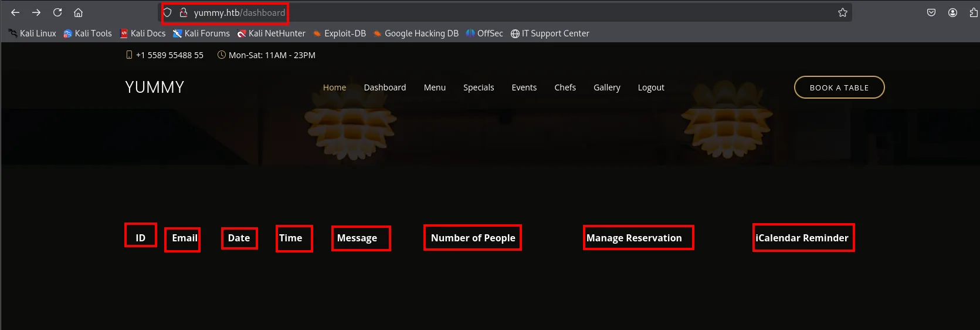This screenshot has height=330, width=980.
Task: Open the browser home page icon
Action: pos(78,12)
